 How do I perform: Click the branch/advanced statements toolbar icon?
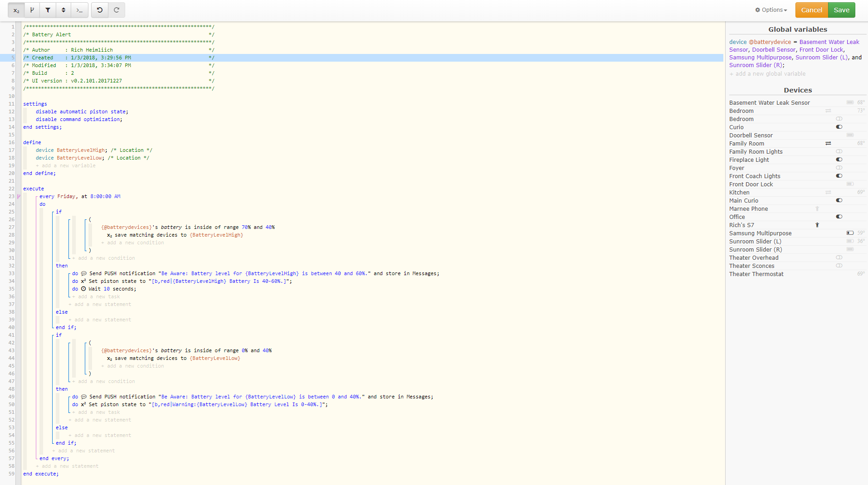(32, 10)
